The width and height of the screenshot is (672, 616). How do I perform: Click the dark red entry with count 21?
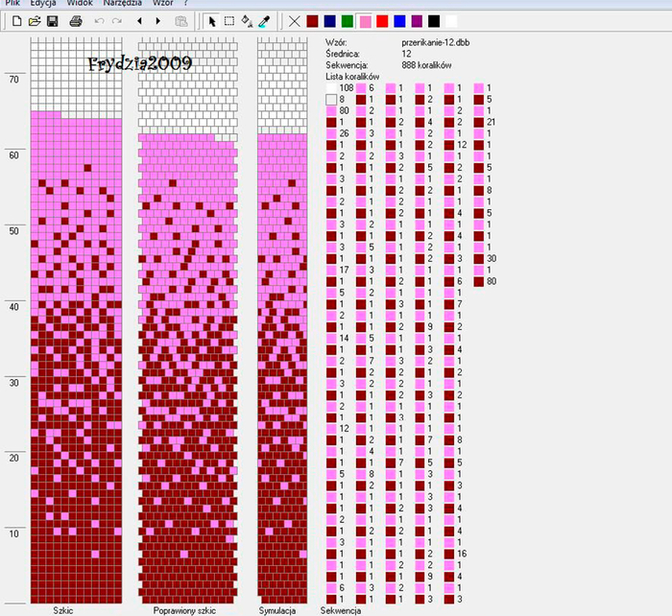click(x=485, y=122)
